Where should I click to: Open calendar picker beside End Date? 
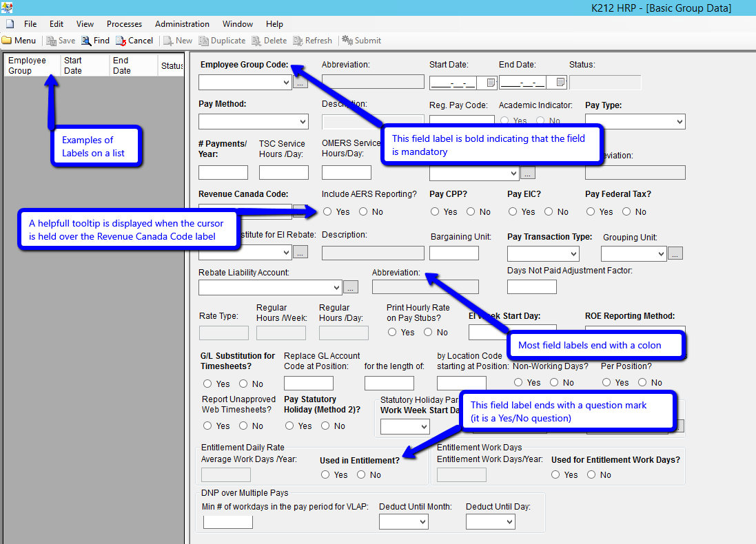pos(560,83)
